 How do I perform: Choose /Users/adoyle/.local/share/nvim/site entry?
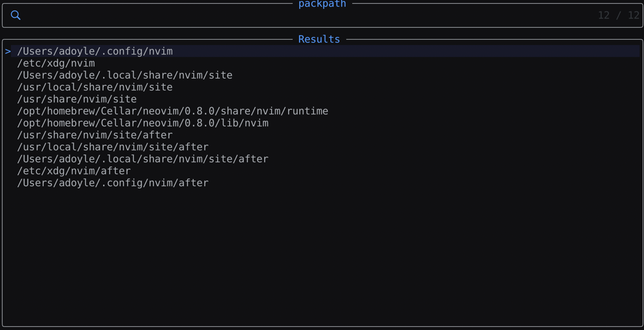tap(125, 75)
